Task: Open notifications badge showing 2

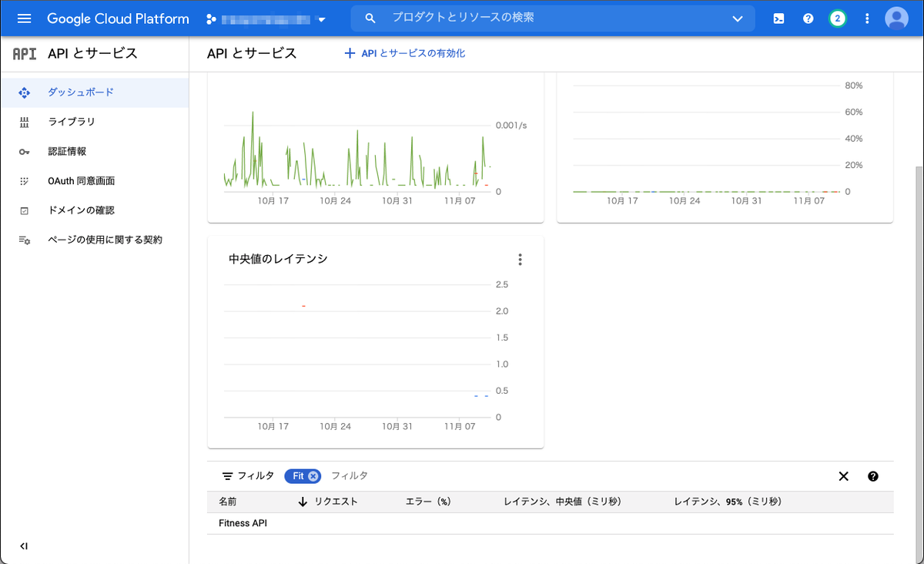Action: coord(838,18)
